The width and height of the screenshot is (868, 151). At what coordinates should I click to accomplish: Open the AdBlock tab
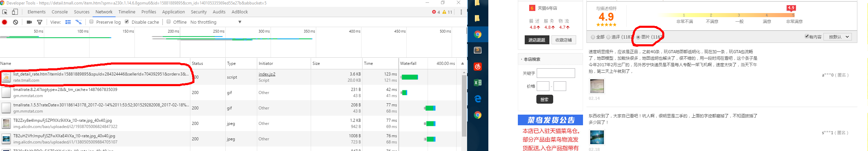(240, 12)
